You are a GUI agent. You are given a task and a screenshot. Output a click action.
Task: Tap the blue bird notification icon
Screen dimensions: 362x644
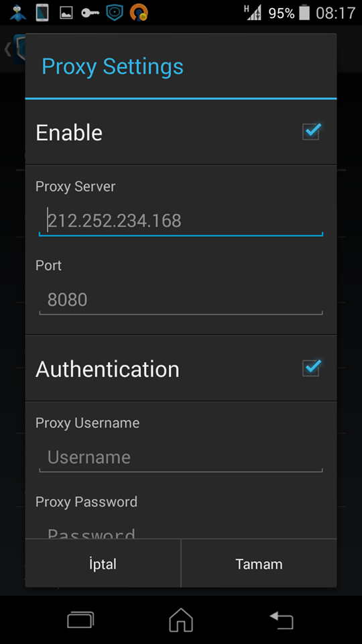pos(17,13)
